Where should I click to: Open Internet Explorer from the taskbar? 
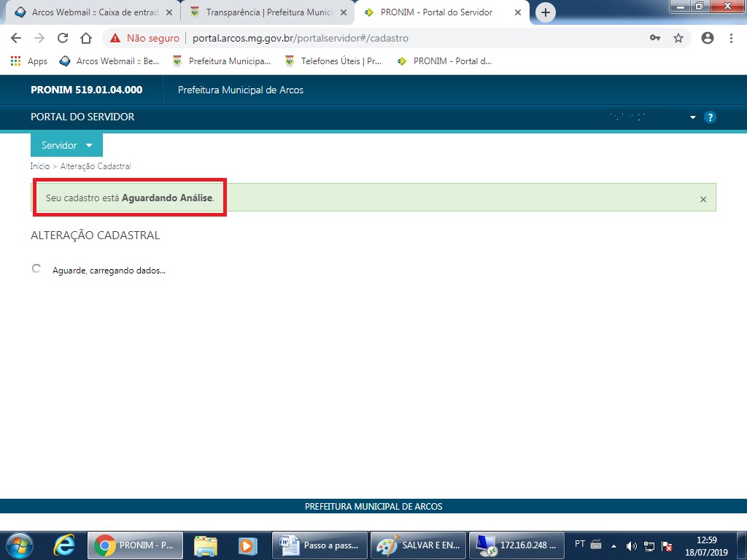click(x=64, y=545)
